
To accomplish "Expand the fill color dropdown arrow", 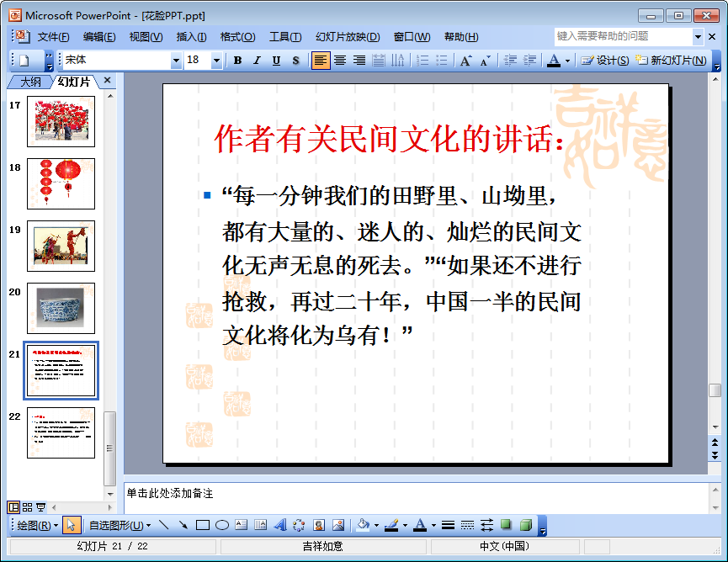I will click(x=376, y=525).
